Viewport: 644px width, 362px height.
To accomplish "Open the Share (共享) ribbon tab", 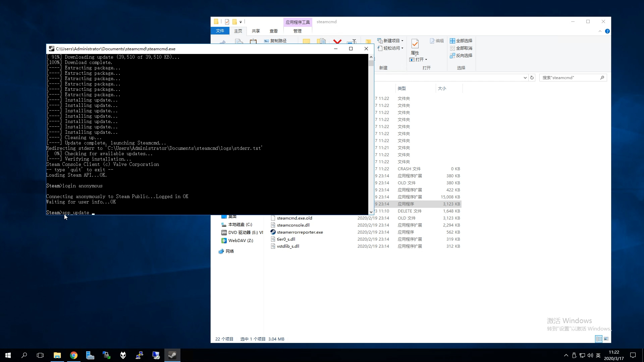I will coord(256,31).
